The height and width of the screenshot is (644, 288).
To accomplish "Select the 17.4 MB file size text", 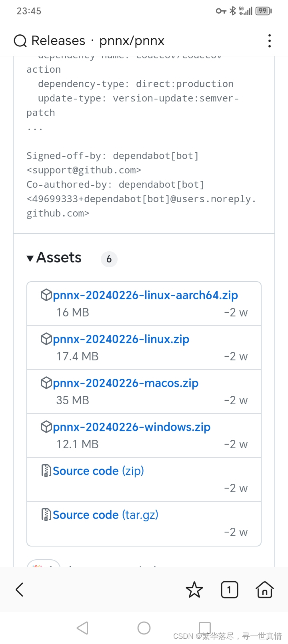I will tap(78, 356).
